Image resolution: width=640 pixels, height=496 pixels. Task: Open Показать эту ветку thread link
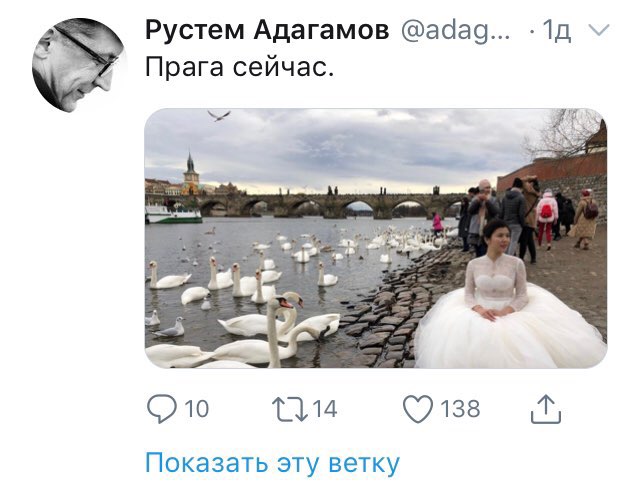[272, 464]
